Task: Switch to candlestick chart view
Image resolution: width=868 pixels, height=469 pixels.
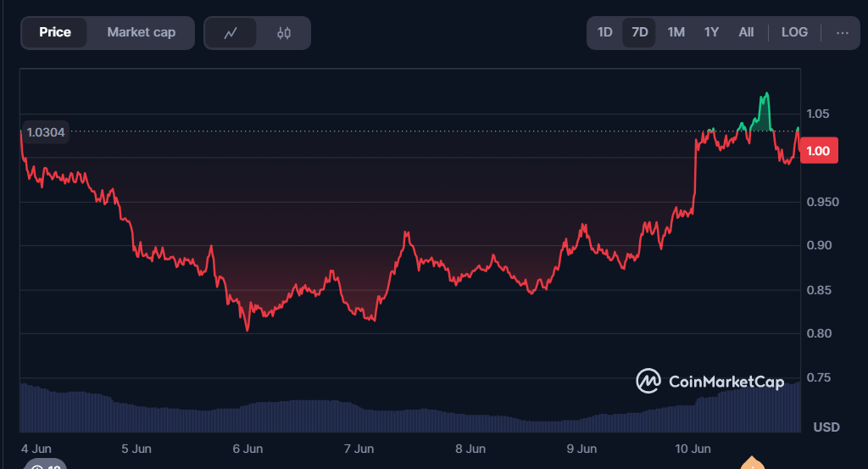Action: 284,33
